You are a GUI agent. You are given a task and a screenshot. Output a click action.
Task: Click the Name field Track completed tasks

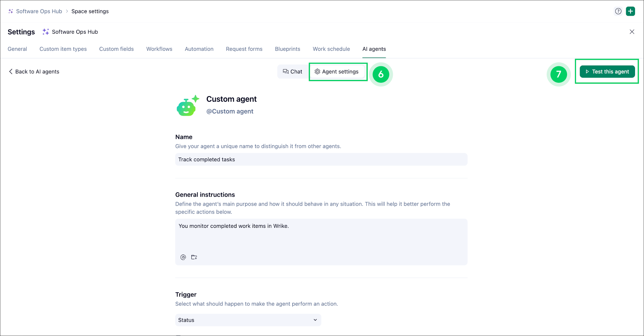321,159
